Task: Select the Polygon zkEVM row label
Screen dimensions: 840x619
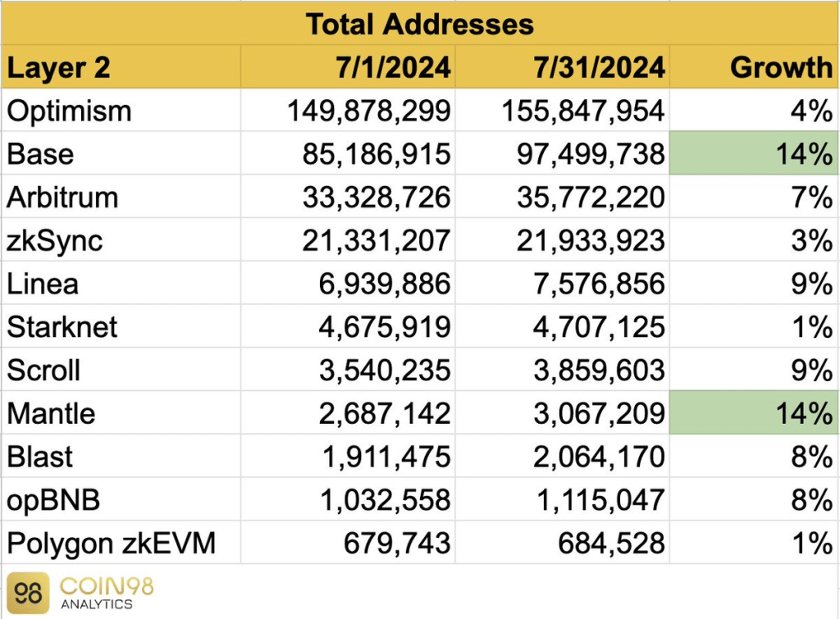Action: point(111,543)
